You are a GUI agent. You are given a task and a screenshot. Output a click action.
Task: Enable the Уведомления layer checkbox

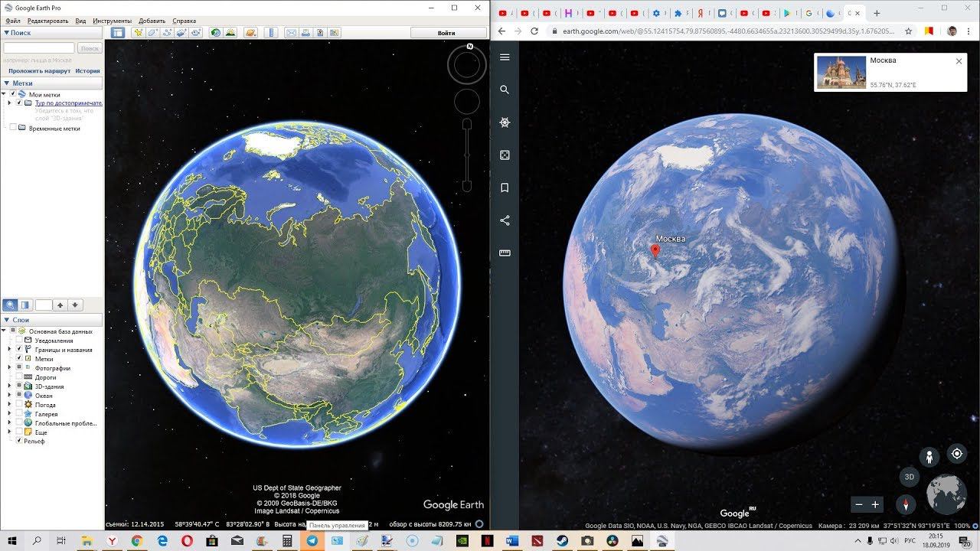click(x=19, y=341)
